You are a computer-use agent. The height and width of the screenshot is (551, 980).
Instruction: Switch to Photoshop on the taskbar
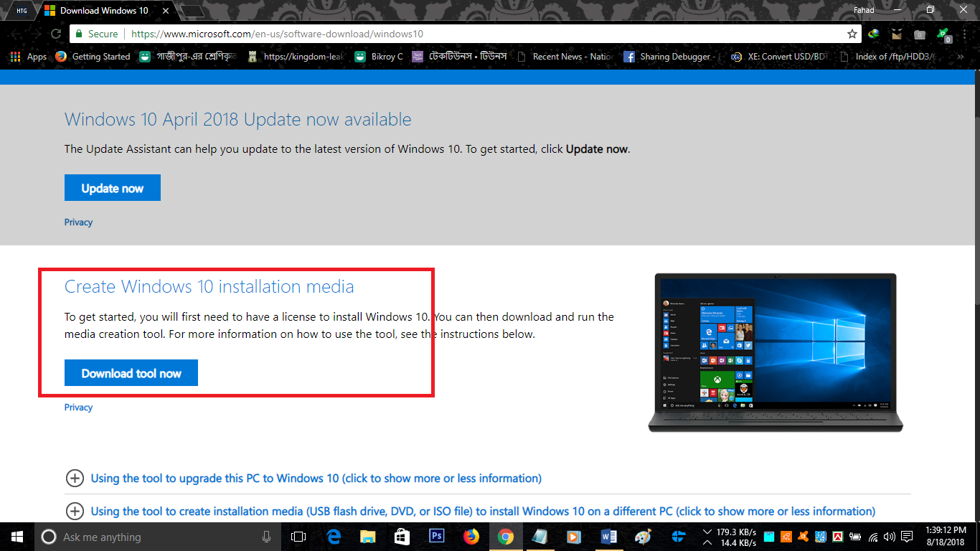click(437, 537)
